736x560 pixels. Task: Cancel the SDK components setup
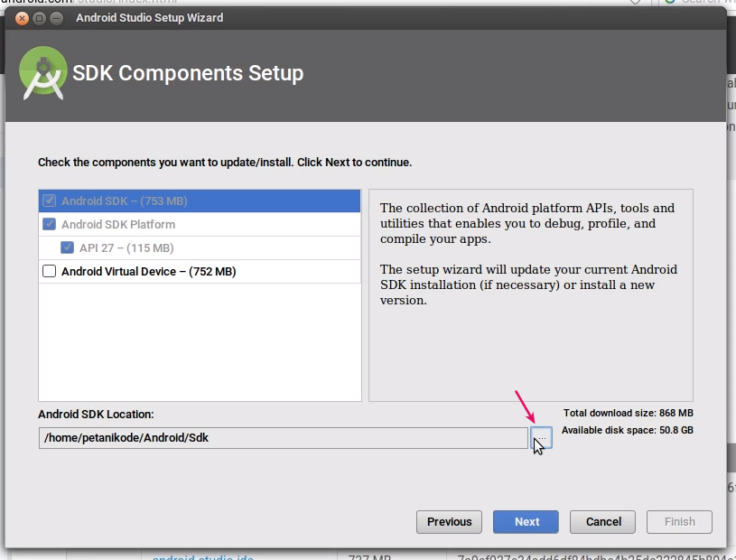coord(602,521)
